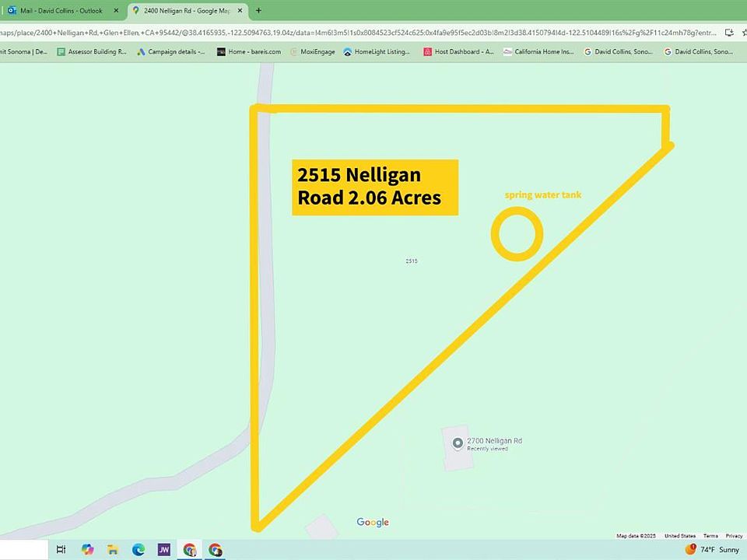747x560 pixels.
Task: Open the Campaign details bookmark
Action: tap(171, 52)
